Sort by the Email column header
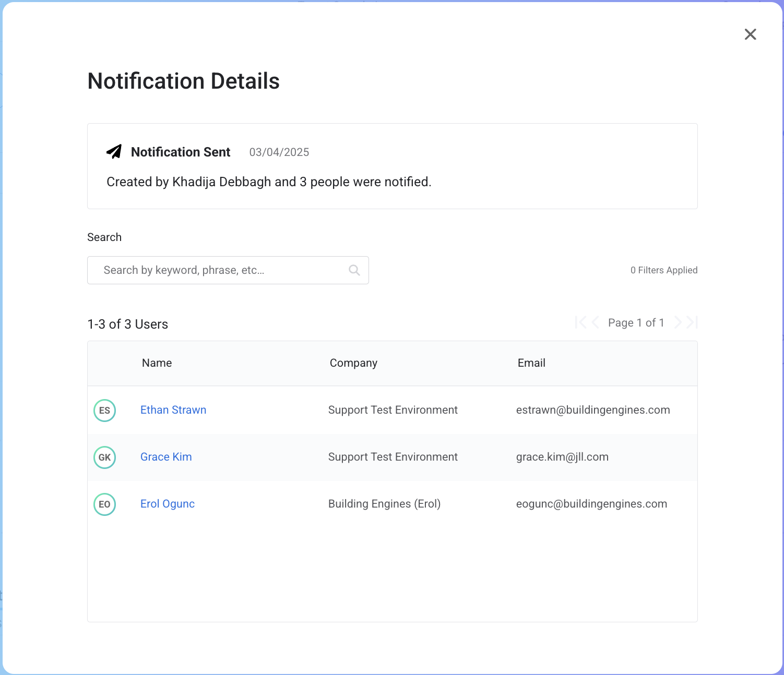784x675 pixels. tap(531, 363)
